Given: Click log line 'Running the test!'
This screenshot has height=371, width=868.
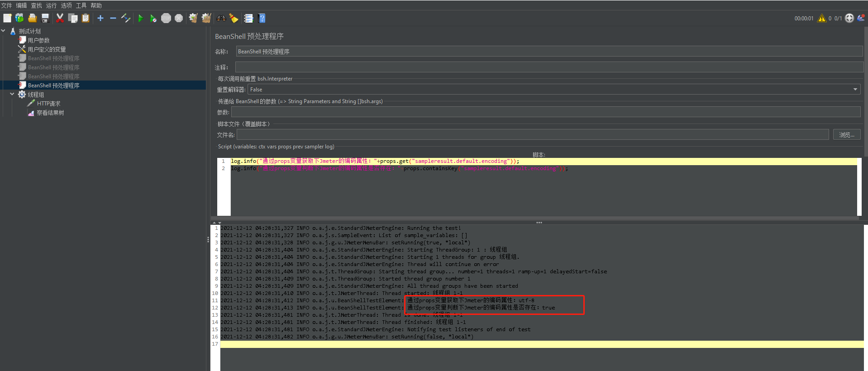Looking at the screenshot, I should tap(341, 228).
